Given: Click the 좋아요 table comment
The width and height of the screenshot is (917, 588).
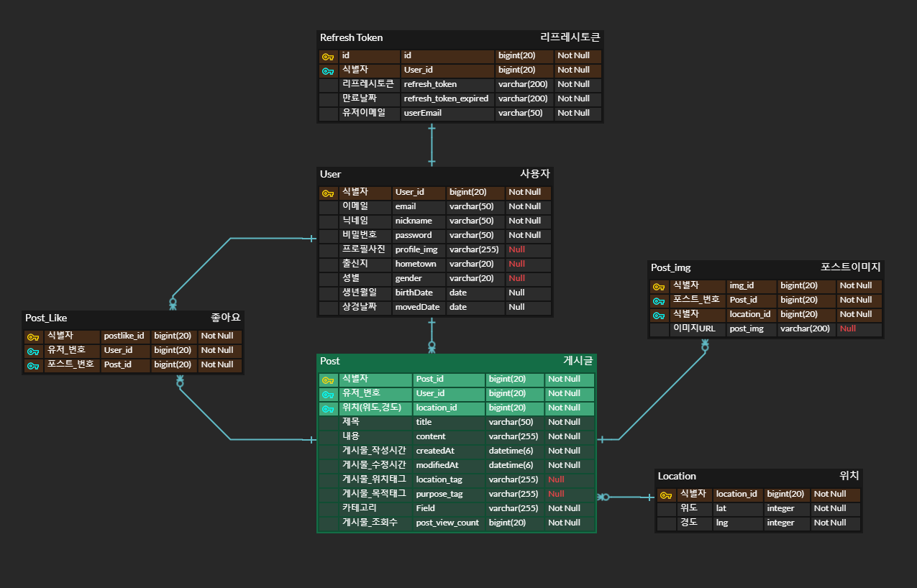Looking at the screenshot, I should click(226, 318).
